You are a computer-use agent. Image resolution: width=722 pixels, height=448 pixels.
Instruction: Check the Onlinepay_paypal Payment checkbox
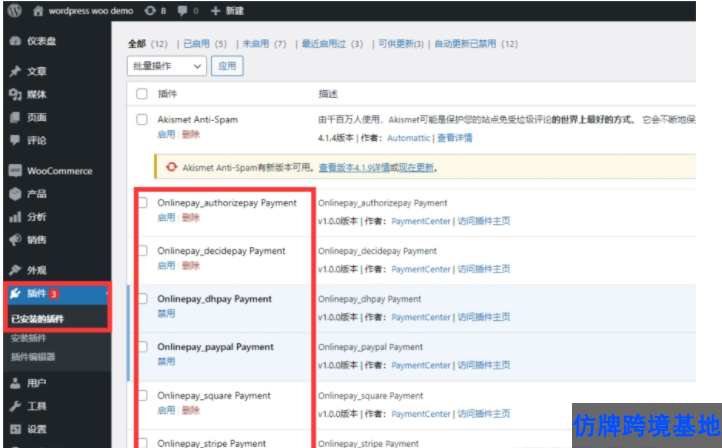point(143,347)
